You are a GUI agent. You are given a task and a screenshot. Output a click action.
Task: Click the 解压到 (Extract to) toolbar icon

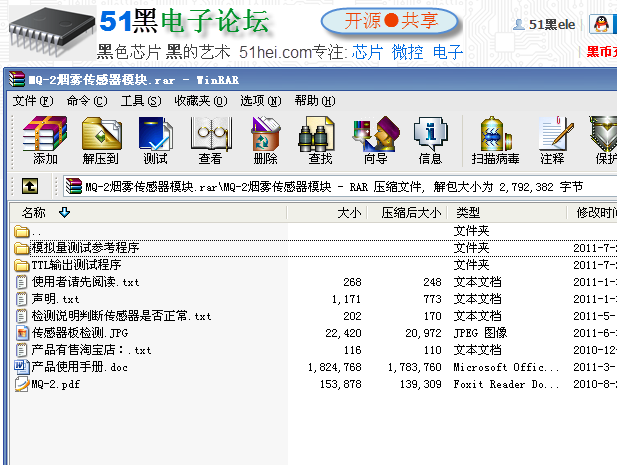click(x=102, y=134)
